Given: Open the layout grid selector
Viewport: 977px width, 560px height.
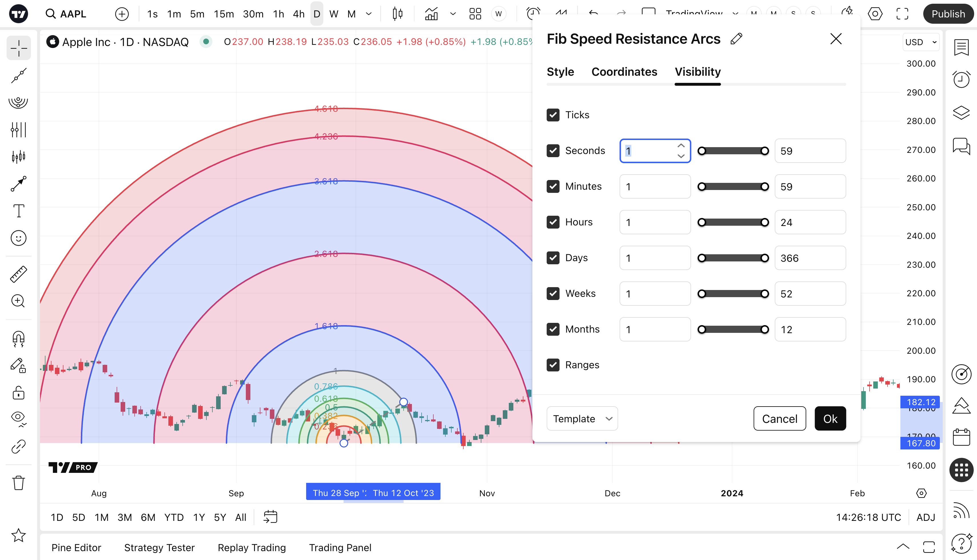Looking at the screenshot, I should 475,14.
